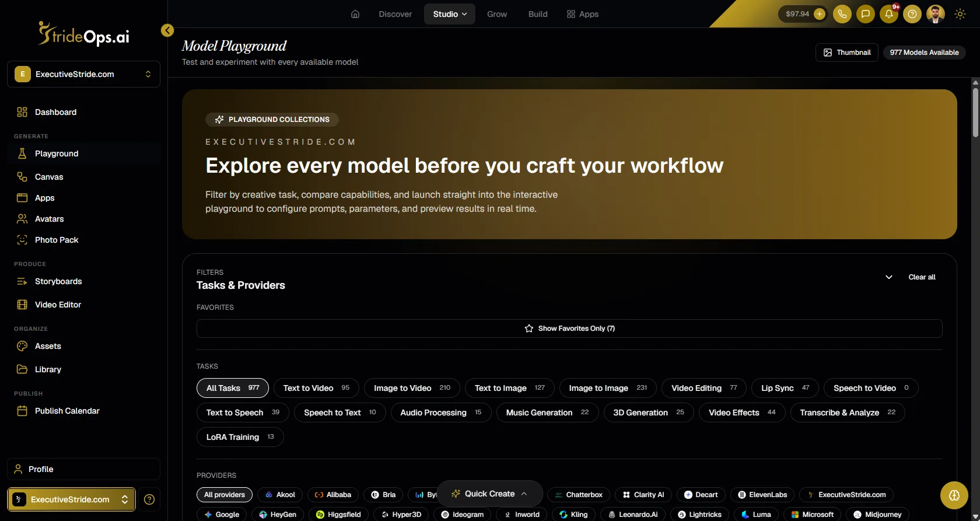Open Photo Pack in the sidebar
The width and height of the screenshot is (980, 521).
pos(83,240)
